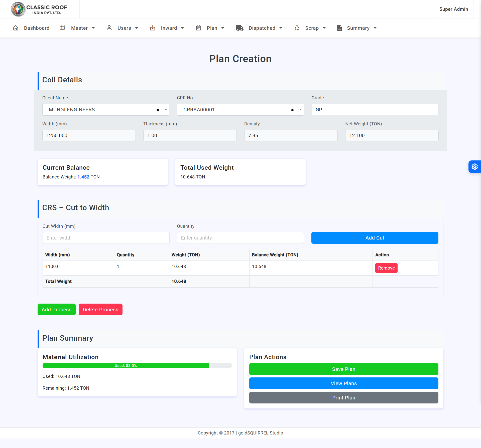
Task: Remove the 1100.0 width cut row
Action: 386,268
